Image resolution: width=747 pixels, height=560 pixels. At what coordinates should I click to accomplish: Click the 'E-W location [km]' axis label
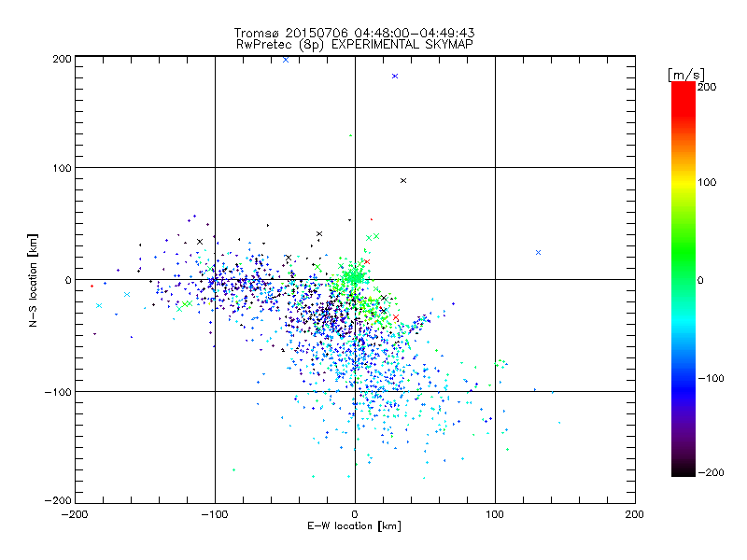[x=354, y=526]
